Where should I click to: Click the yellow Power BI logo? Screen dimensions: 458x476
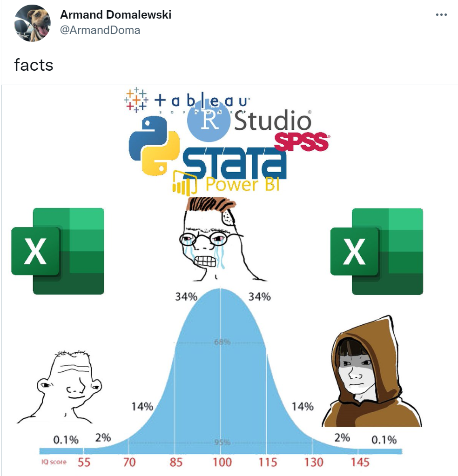pos(226,183)
